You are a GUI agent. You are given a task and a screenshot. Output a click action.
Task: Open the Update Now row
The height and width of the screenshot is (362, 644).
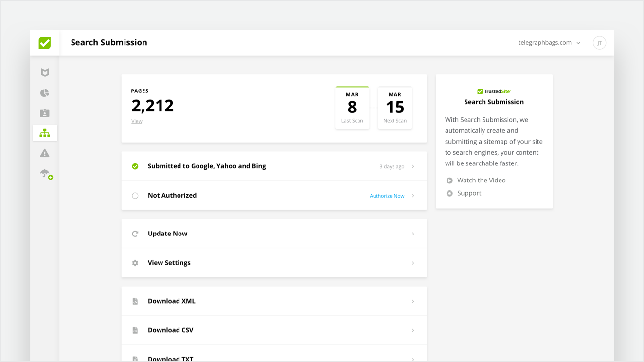point(273,234)
